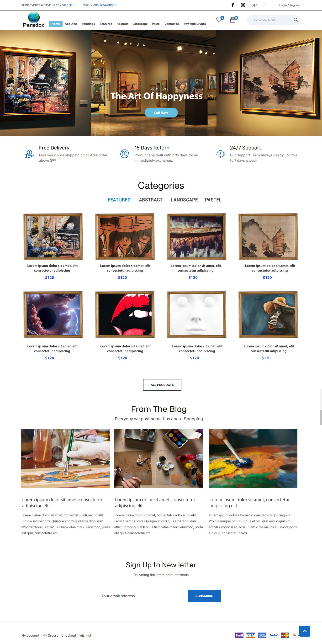Switch to the ABSTRACT category tab

151,200
